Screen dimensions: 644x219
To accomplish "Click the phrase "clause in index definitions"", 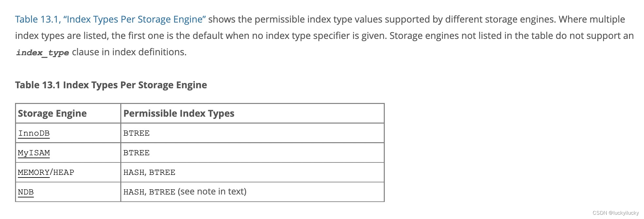I will click(x=129, y=52).
